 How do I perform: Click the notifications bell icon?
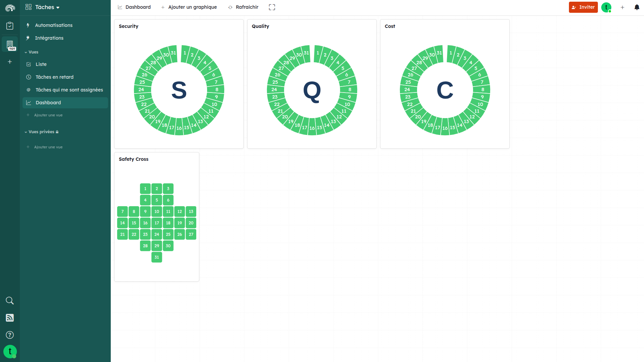click(637, 7)
